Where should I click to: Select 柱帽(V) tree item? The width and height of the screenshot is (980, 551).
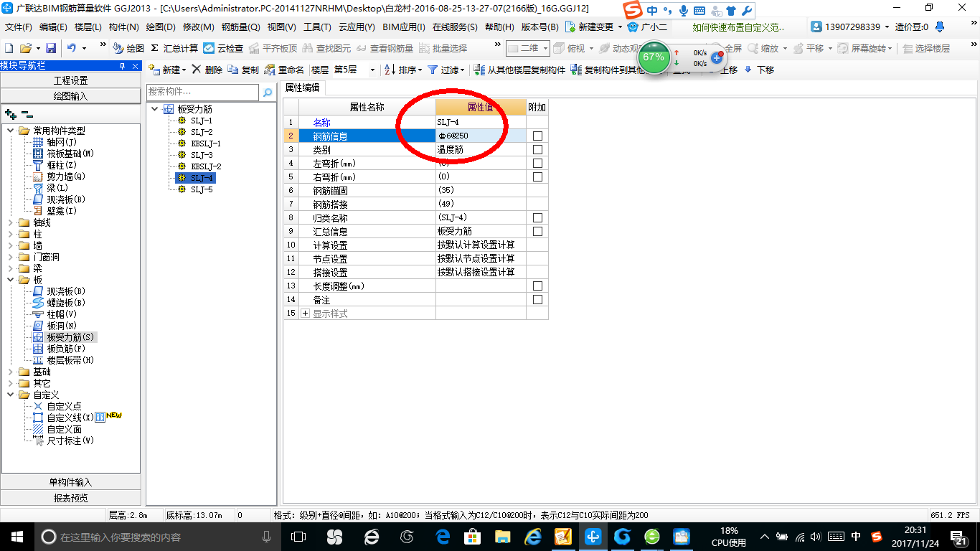coord(55,314)
